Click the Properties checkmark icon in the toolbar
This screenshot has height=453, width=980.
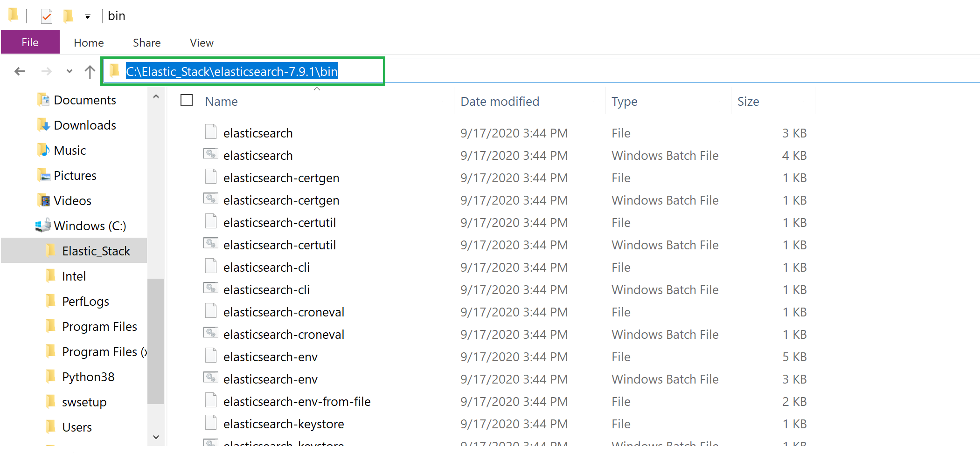(46, 15)
